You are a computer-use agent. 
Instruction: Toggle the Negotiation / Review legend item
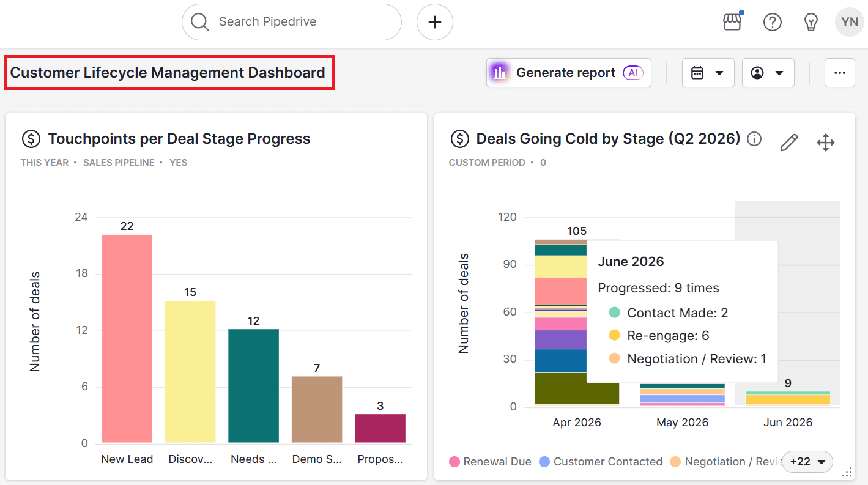pos(725,462)
